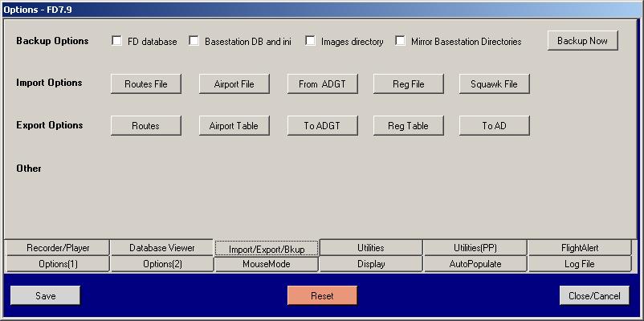Viewport: 644px width, 321px height.
Task: Open the Log File tab
Action: [x=580, y=264]
